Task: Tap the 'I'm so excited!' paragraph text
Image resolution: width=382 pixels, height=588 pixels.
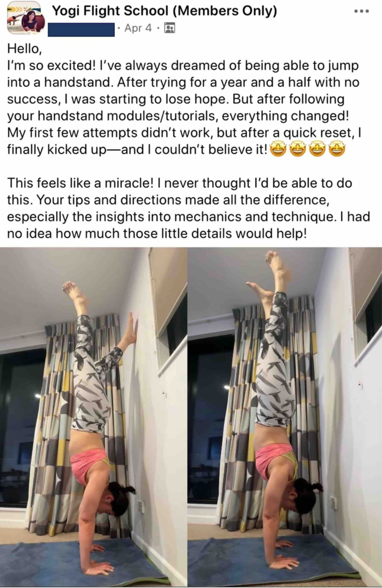Action: 184,107
